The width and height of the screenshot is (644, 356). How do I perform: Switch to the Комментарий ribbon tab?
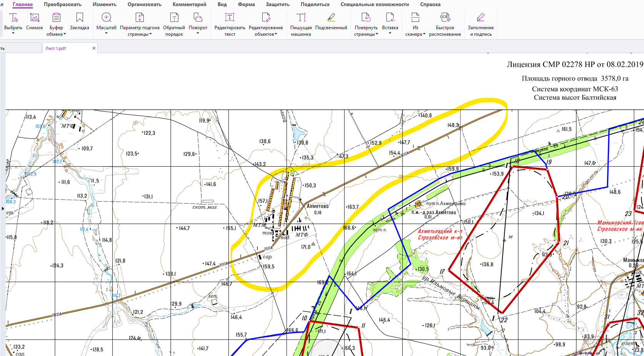(x=189, y=5)
